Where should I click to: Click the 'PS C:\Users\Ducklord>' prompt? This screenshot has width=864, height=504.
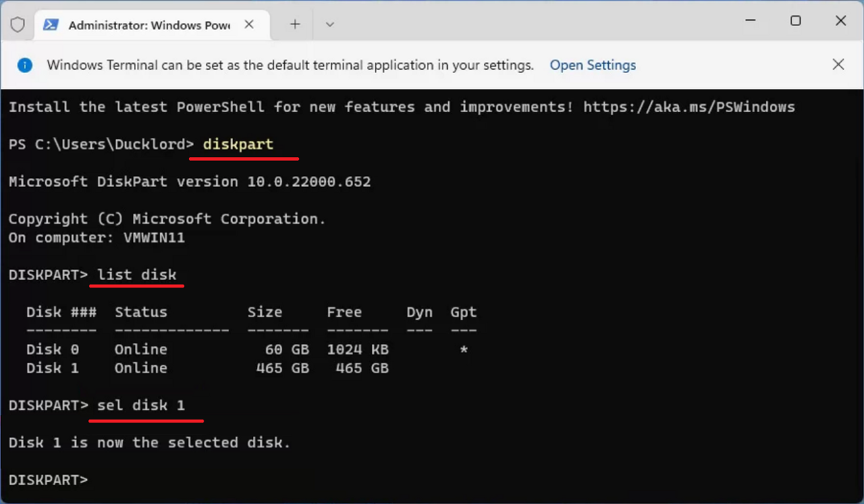tap(101, 144)
